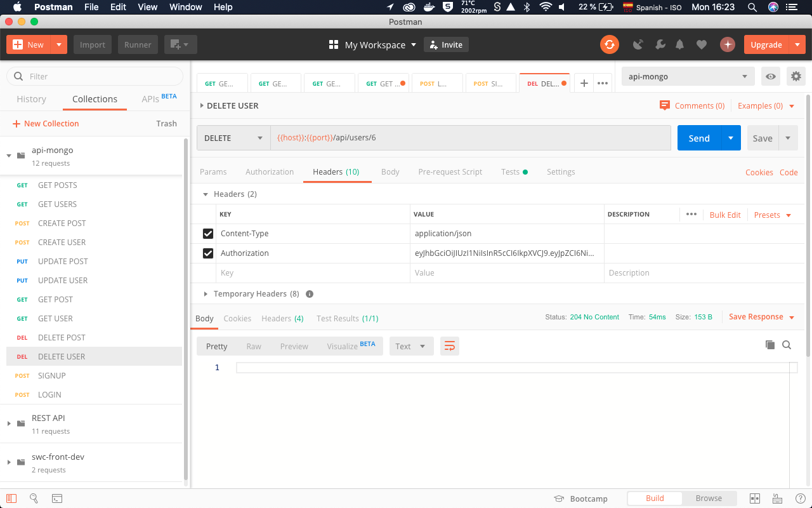Open My Workspace switcher

pyautogui.click(x=373, y=44)
